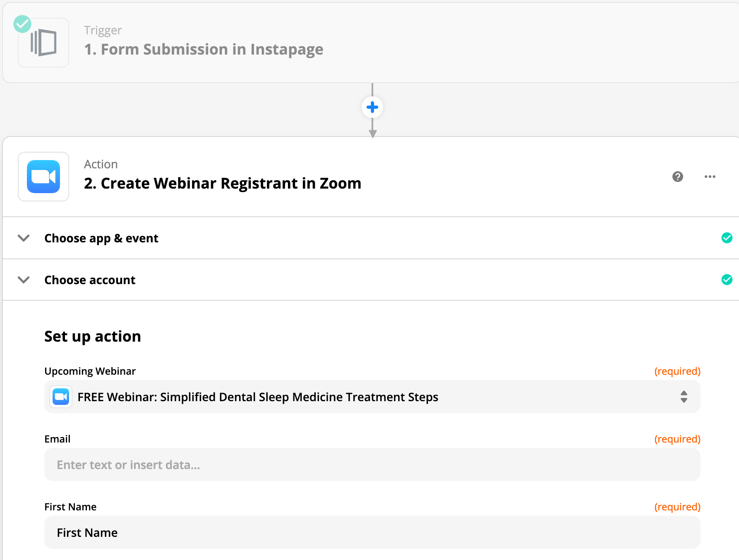Click the Zoom app icon in action header
The image size is (739, 560).
point(43,177)
